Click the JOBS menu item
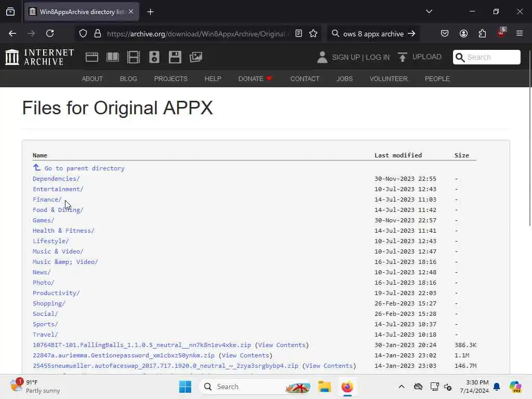Image resolution: width=532 pixels, height=399 pixels. coord(345,79)
